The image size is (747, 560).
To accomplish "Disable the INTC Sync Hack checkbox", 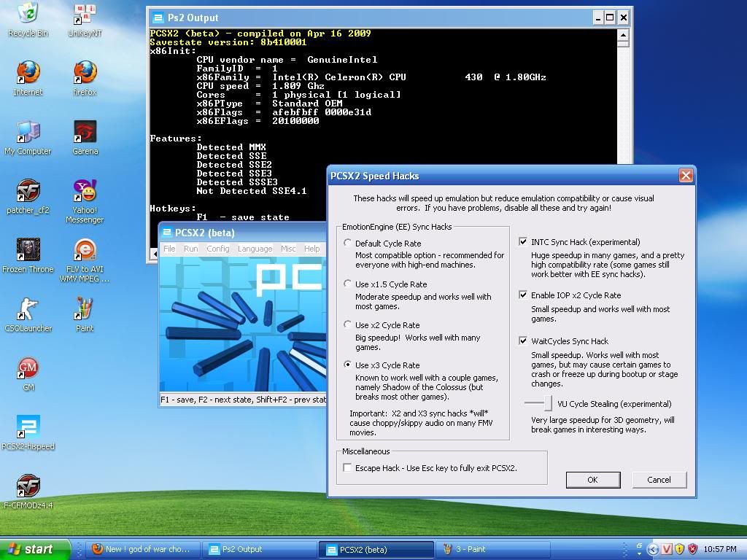I will [x=523, y=242].
